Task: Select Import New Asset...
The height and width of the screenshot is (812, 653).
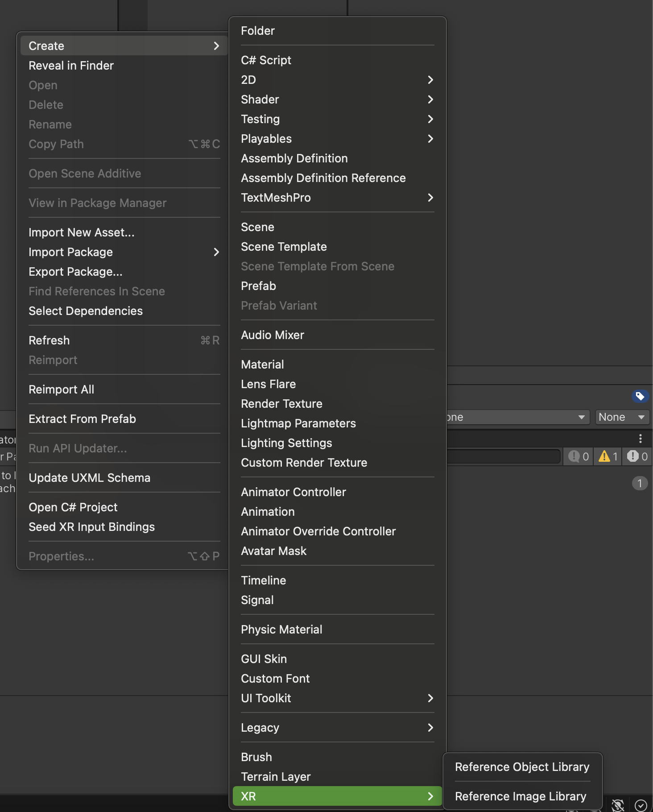Action: pos(124,232)
